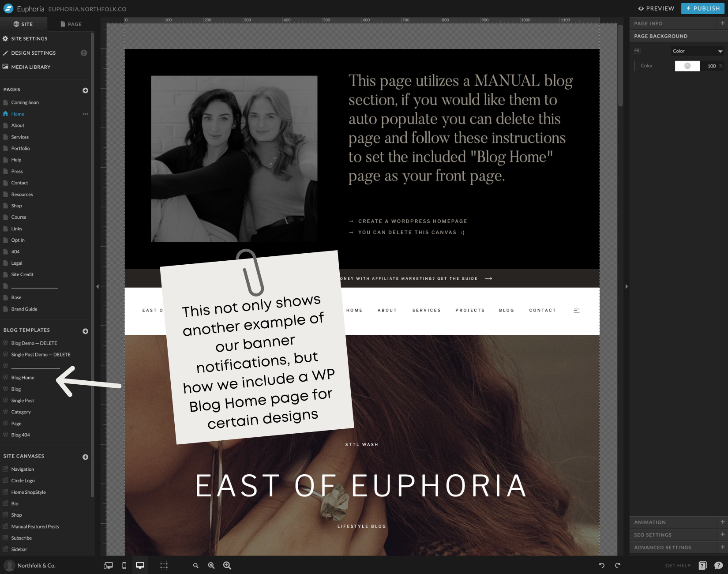Open the Undo arrow icon
The height and width of the screenshot is (574, 728).
tap(602, 565)
